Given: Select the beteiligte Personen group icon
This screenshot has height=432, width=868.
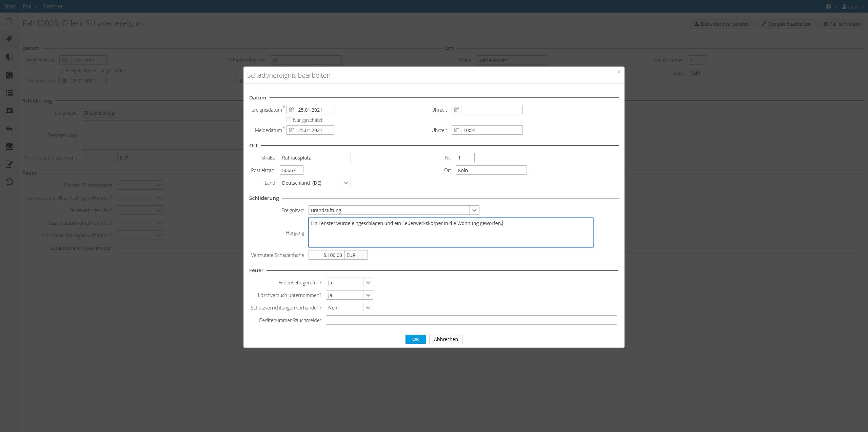Looking at the screenshot, I should point(9,75).
